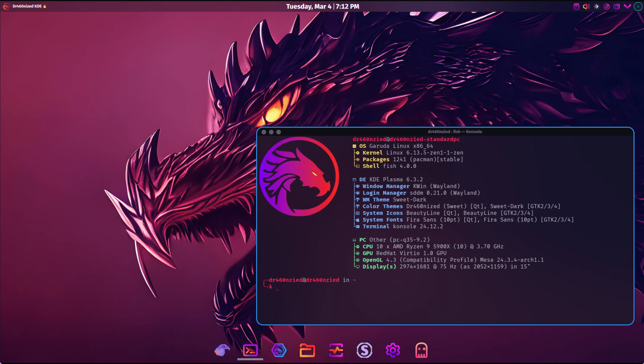Image resolution: width=644 pixels, height=364 pixels.
Task: Open the circular S app in dock
Action: tap(364, 350)
